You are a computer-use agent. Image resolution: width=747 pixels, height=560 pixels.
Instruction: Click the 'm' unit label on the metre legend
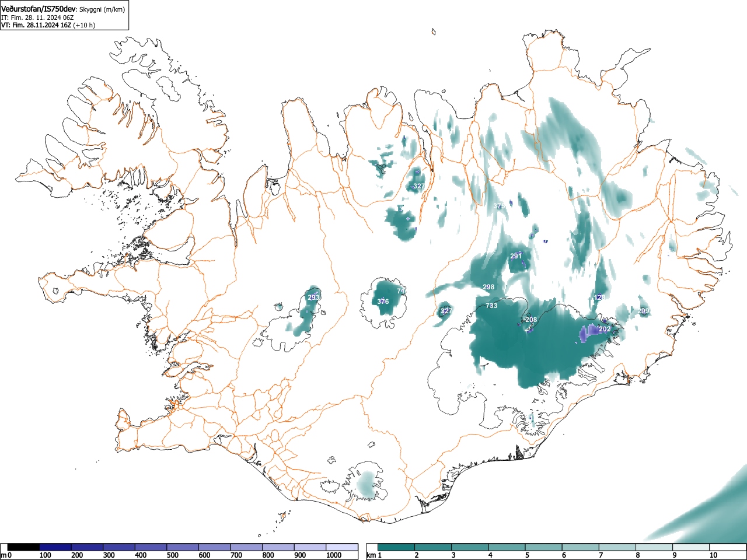tap(4, 555)
